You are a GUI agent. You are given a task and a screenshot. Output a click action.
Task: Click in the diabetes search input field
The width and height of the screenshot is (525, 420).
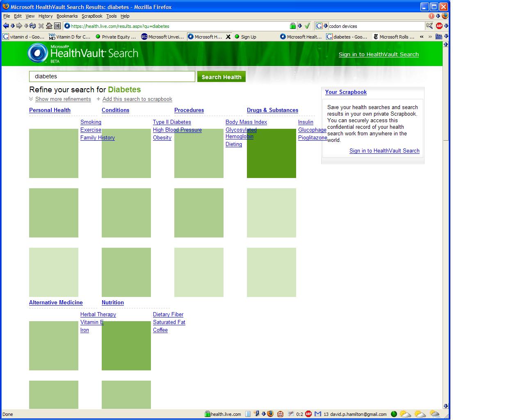pyautogui.click(x=112, y=76)
